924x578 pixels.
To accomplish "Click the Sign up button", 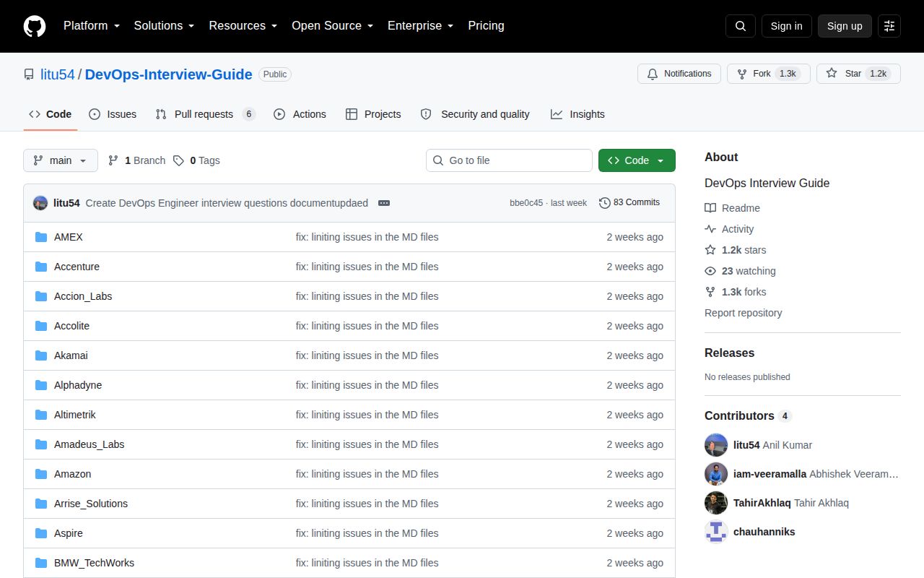I will click(845, 26).
